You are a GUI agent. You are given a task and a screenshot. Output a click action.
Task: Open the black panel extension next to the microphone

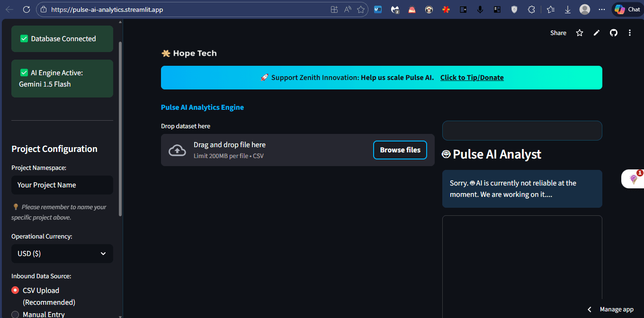[497, 9]
